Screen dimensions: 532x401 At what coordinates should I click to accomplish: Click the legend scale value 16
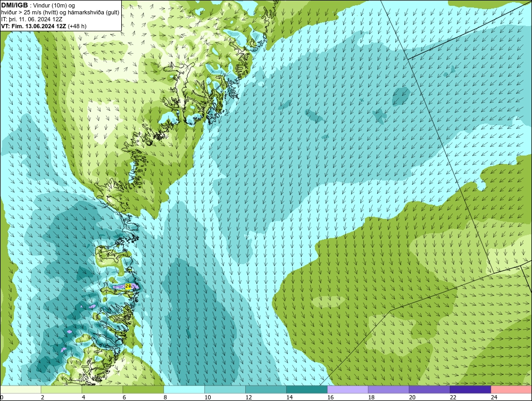(330, 397)
